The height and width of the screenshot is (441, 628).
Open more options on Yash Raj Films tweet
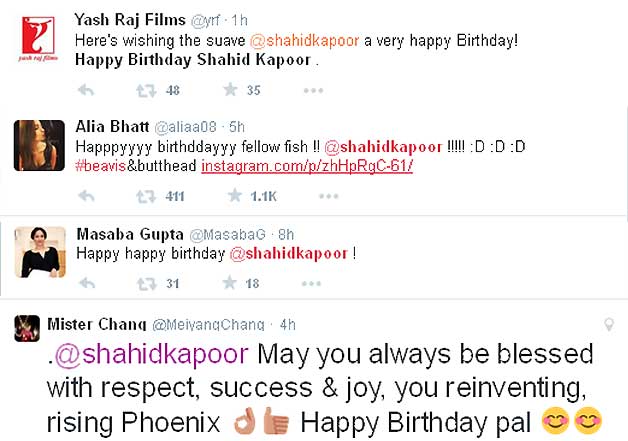click(313, 91)
